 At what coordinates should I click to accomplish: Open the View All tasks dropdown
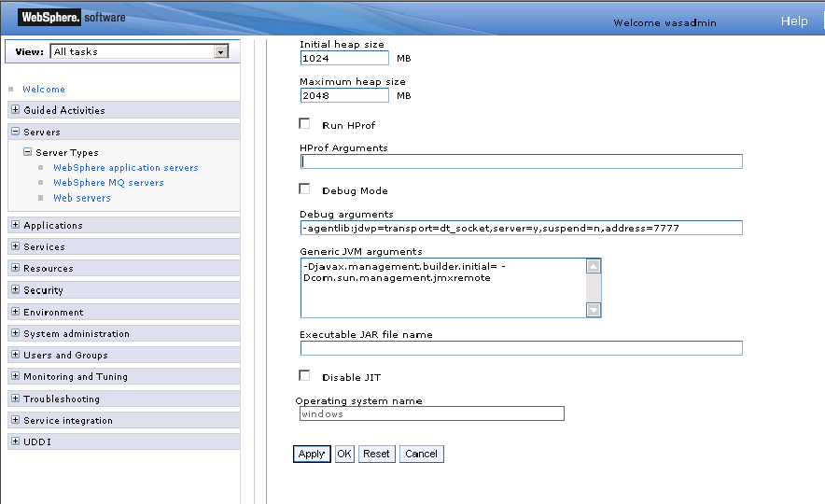[x=139, y=51]
